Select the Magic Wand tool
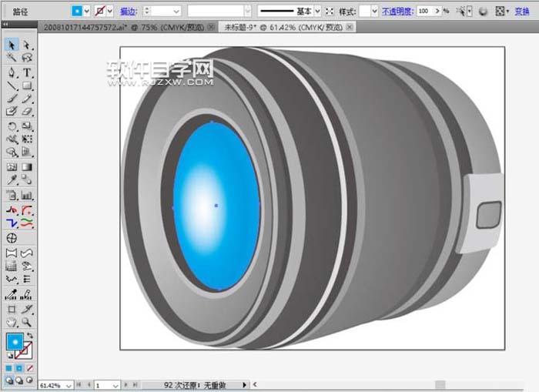Image resolution: width=539 pixels, height=392 pixels. (12, 58)
